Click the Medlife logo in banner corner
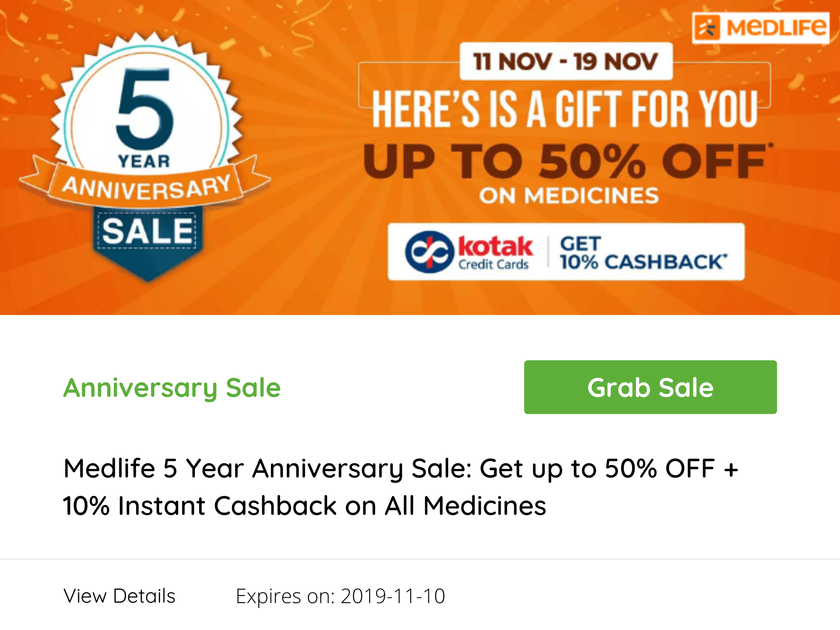840x630 pixels. (761, 28)
